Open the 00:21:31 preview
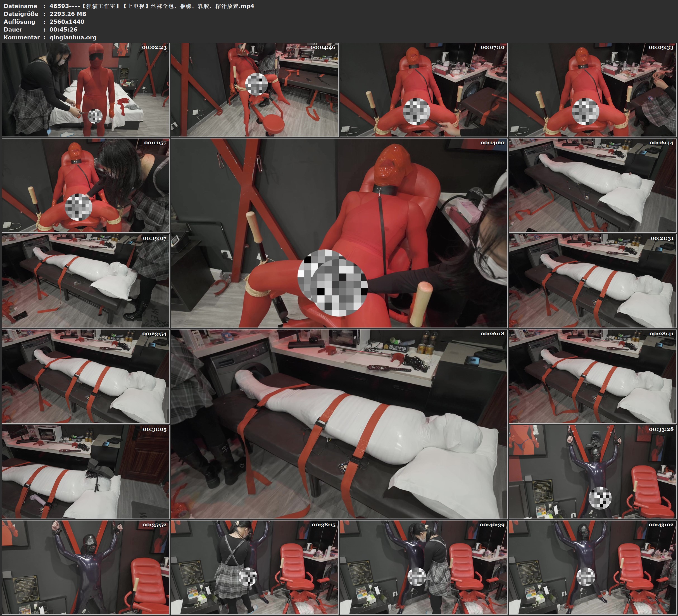The width and height of the screenshot is (678, 616). (x=593, y=281)
